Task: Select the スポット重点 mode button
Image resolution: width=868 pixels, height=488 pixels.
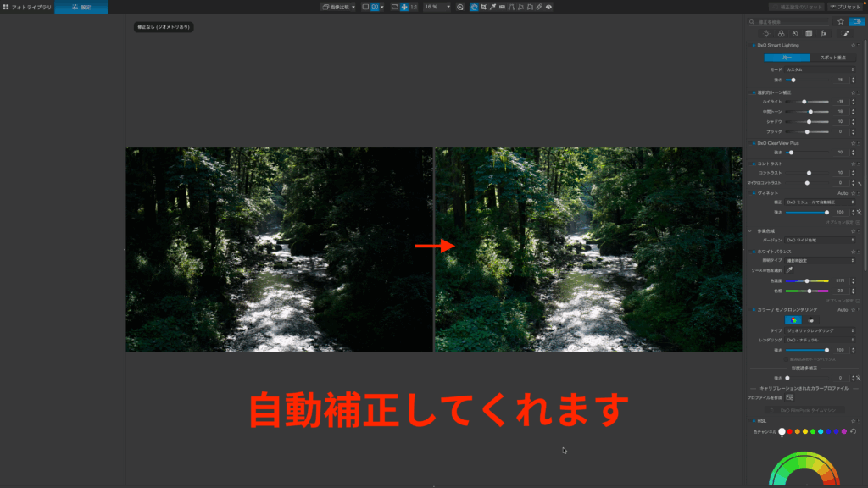Action: pyautogui.click(x=832, y=58)
